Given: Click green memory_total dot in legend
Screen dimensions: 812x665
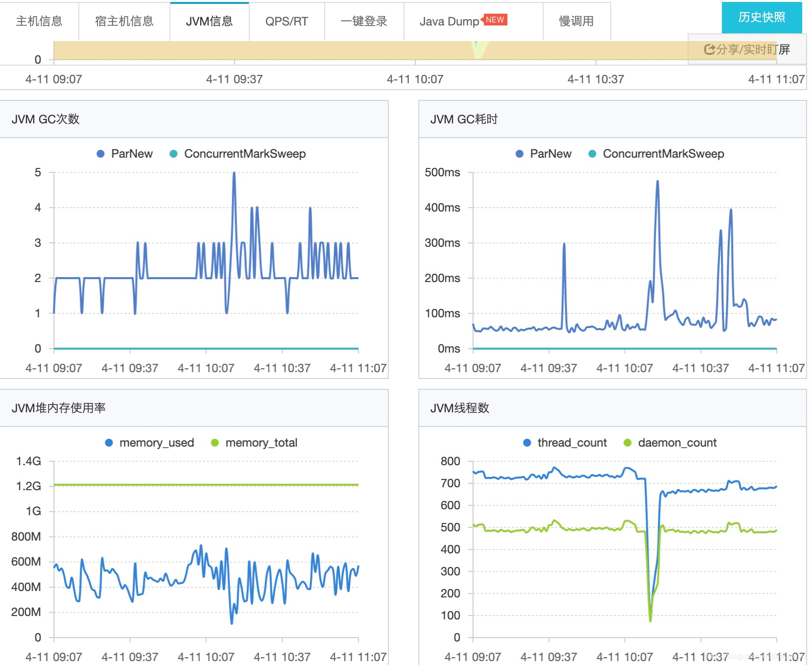Looking at the screenshot, I should pyautogui.click(x=215, y=443).
